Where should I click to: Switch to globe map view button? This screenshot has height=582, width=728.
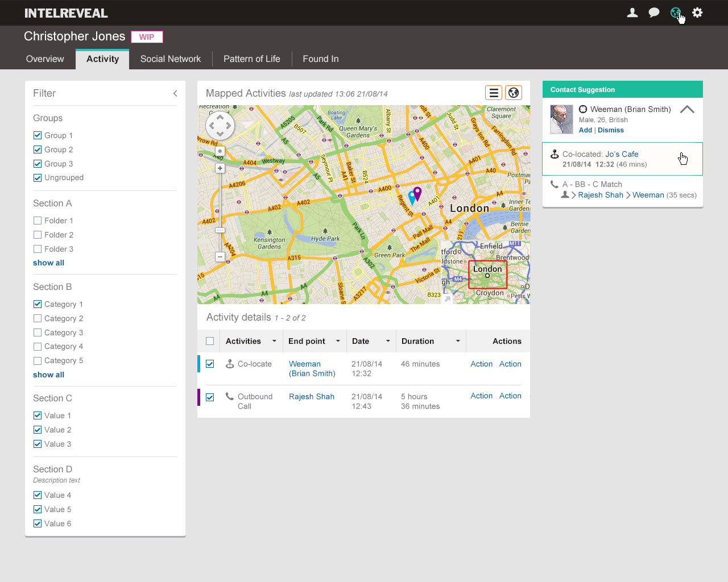tap(514, 93)
